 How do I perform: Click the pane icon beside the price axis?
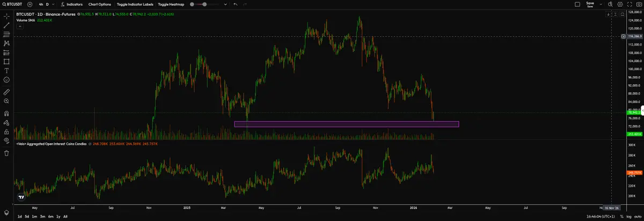click(x=623, y=15)
